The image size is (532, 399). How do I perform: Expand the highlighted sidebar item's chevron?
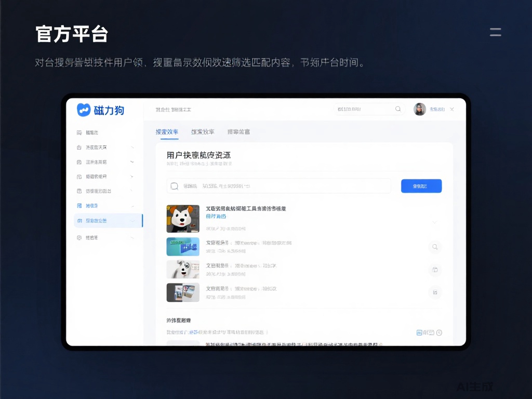click(132, 221)
